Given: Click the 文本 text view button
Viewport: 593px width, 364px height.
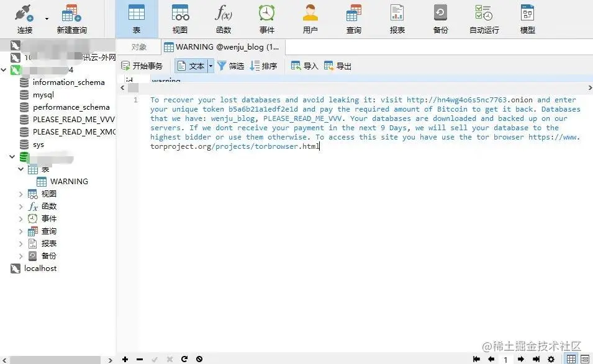Looking at the screenshot, I should click(191, 66).
